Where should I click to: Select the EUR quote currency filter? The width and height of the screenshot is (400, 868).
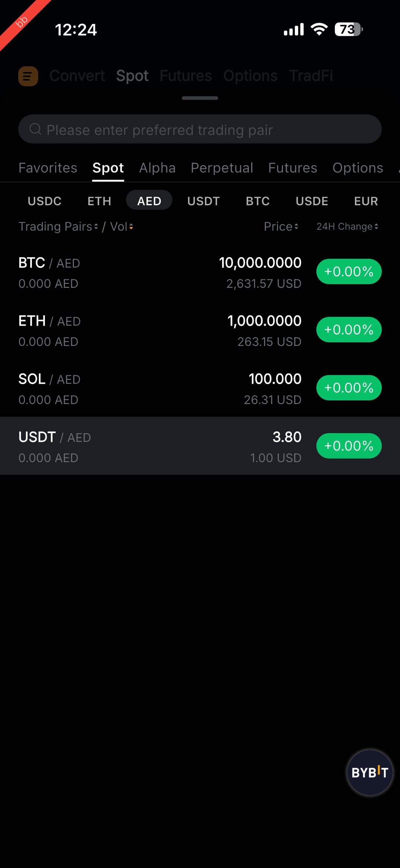[x=366, y=201]
